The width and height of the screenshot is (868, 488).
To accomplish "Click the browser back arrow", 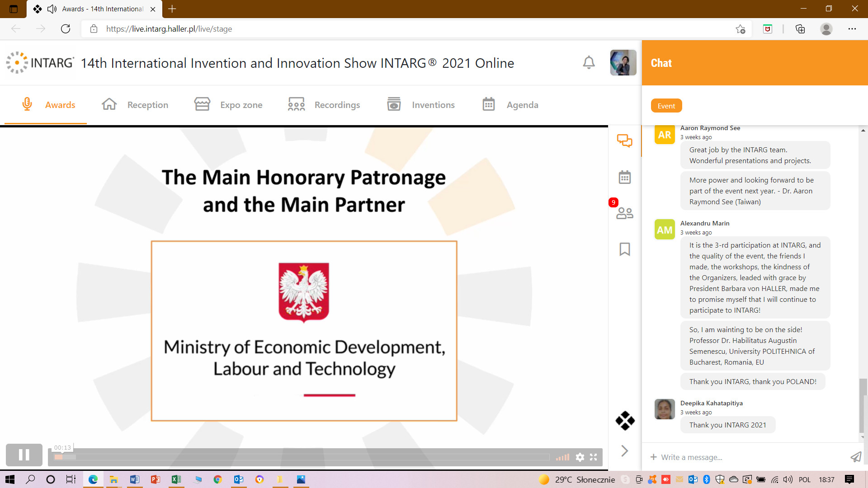I will tap(16, 29).
